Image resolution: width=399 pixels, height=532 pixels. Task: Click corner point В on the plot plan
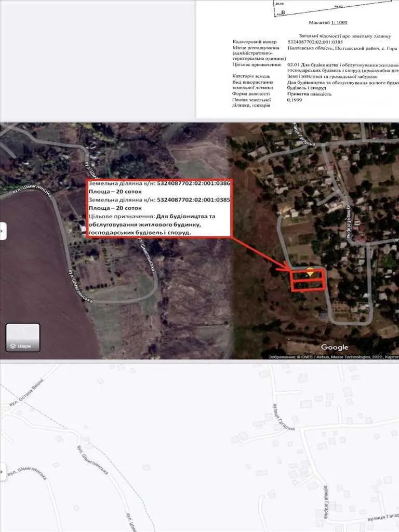[282, 11]
